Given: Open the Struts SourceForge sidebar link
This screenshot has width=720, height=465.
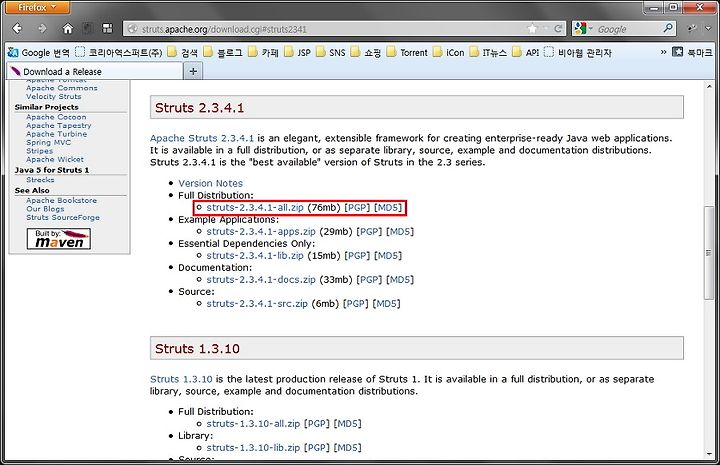Looking at the screenshot, I should click(x=63, y=218).
